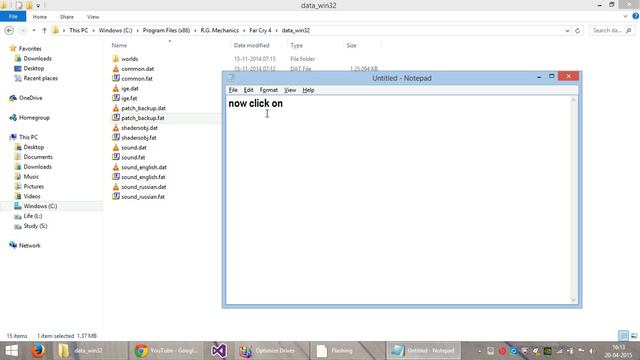Viewport: 640px width, 360px height.
Task: Switch to details view icon in status bar
Action: coord(623,336)
